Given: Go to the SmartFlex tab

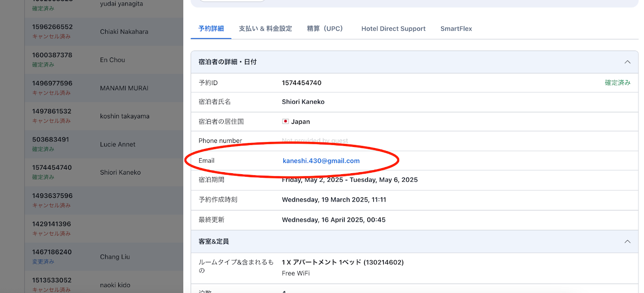Looking at the screenshot, I should [x=456, y=29].
